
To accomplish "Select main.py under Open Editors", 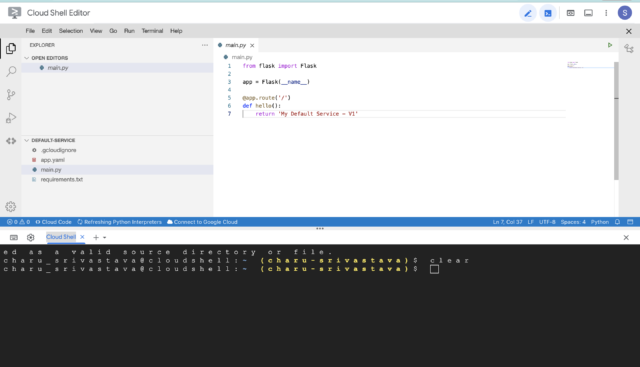I will pyautogui.click(x=117, y=68).
